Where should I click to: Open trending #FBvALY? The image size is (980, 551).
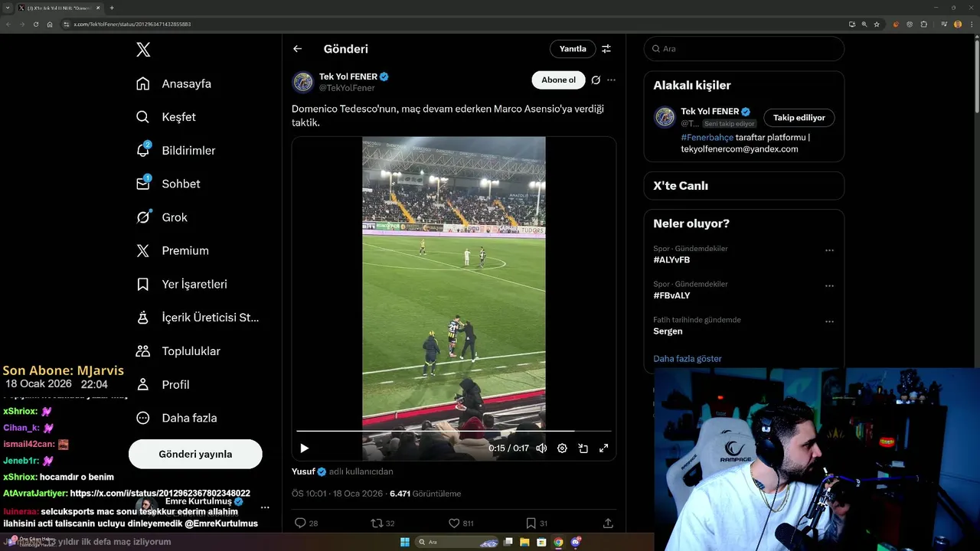[x=671, y=295]
